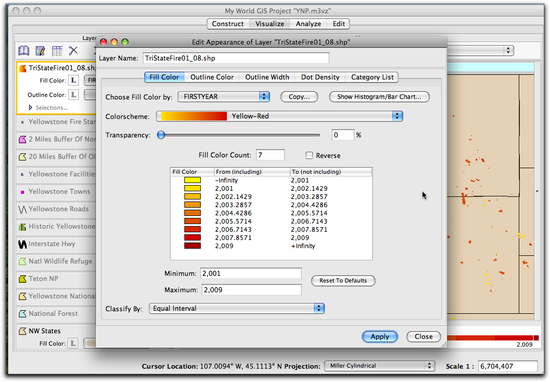Click the Interstate Hwy layer icon

click(x=22, y=244)
